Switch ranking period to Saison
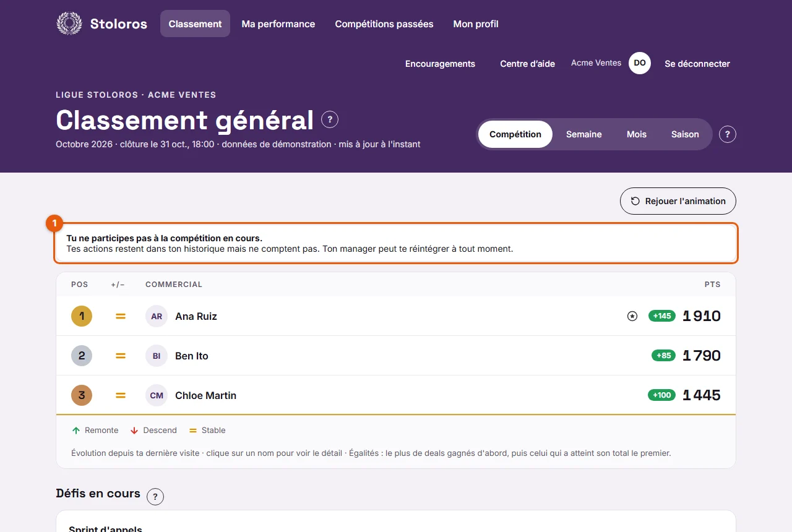 [685, 134]
